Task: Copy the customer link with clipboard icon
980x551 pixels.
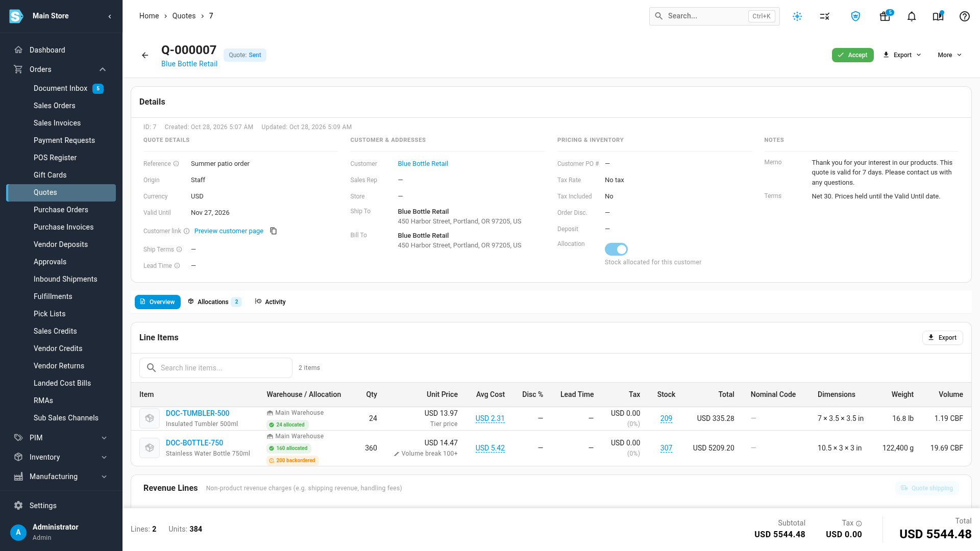Action: pos(274,231)
